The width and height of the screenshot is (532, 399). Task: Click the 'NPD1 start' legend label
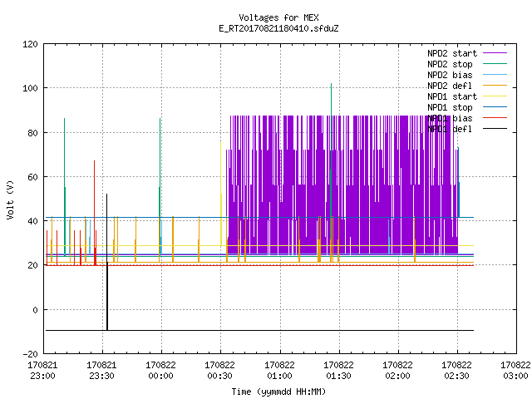coord(452,96)
